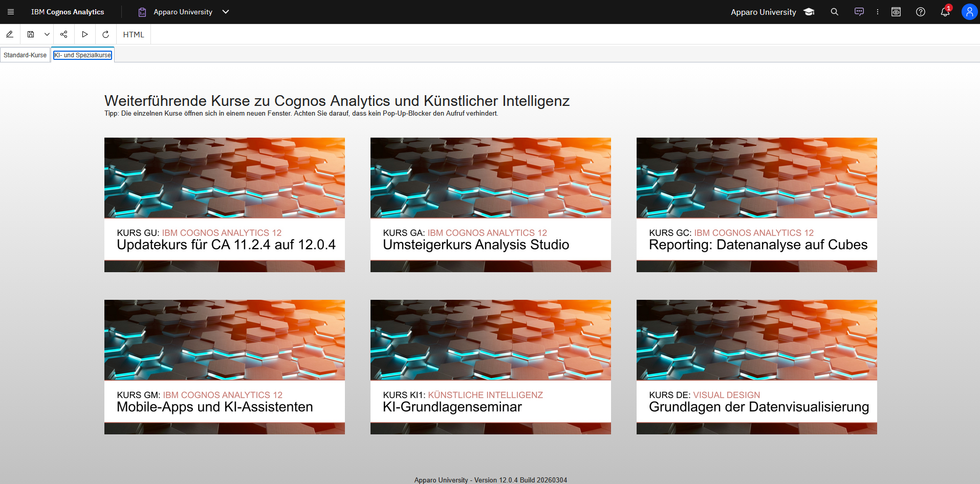
Task: Open search with magnifier icon
Action: [x=834, y=12]
